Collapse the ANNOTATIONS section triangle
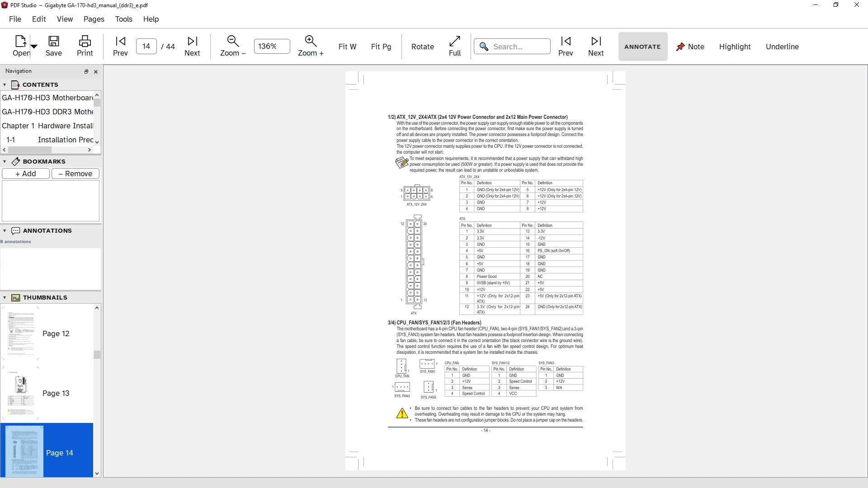868x488 pixels. [5, 230]
